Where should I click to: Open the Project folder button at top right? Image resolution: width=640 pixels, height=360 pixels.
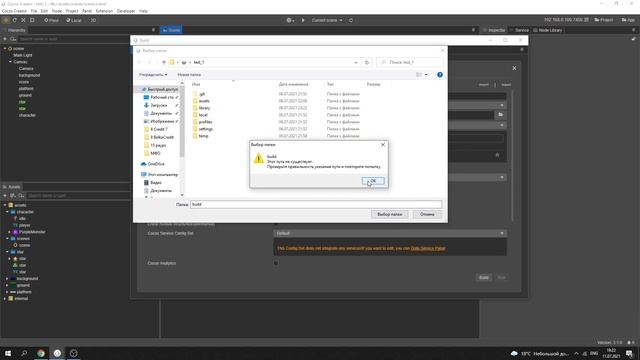(x=604, y=20)
